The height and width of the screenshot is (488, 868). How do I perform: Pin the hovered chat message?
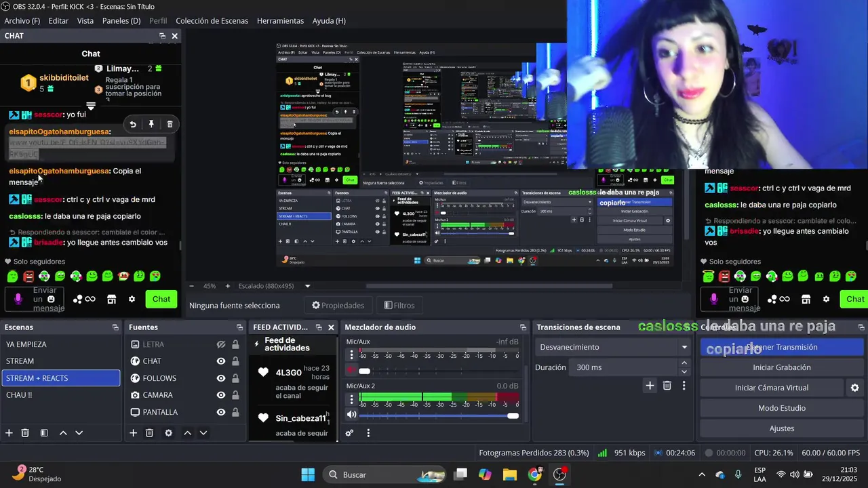(151, 124)
